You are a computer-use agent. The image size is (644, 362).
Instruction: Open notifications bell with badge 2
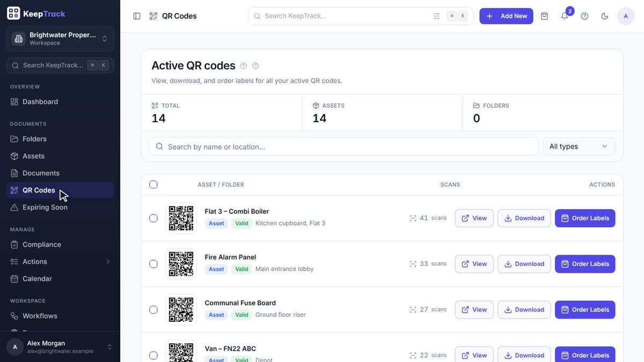[565, 16]
